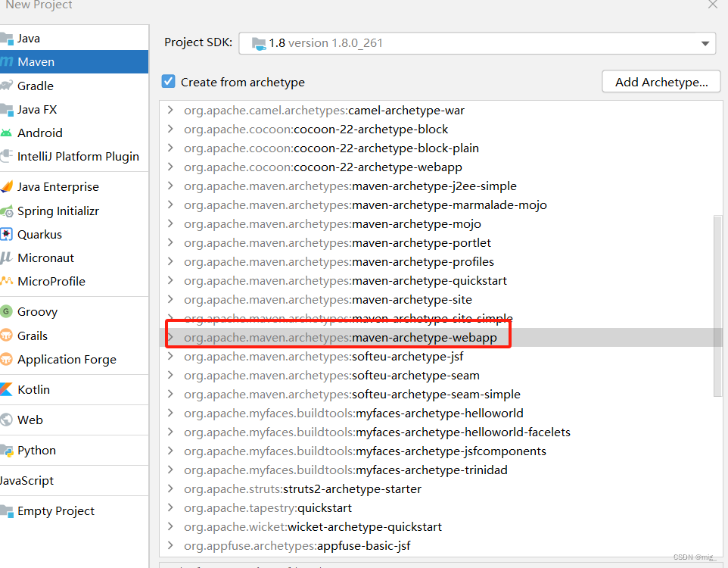Image resolution: width=728 pixels, height=568 pixels.
Task: Open the Project SDK dropdown arrow
Action: coord(705,43)
